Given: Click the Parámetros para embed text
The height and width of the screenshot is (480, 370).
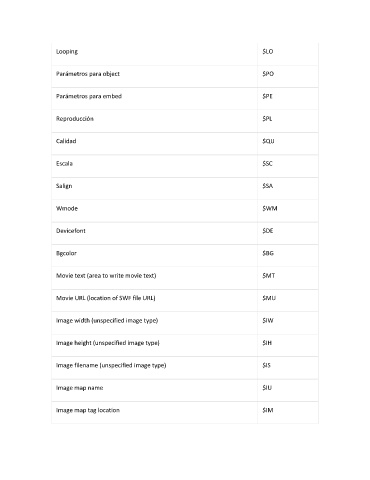Looking at the screenshot, I should [89, 96].
